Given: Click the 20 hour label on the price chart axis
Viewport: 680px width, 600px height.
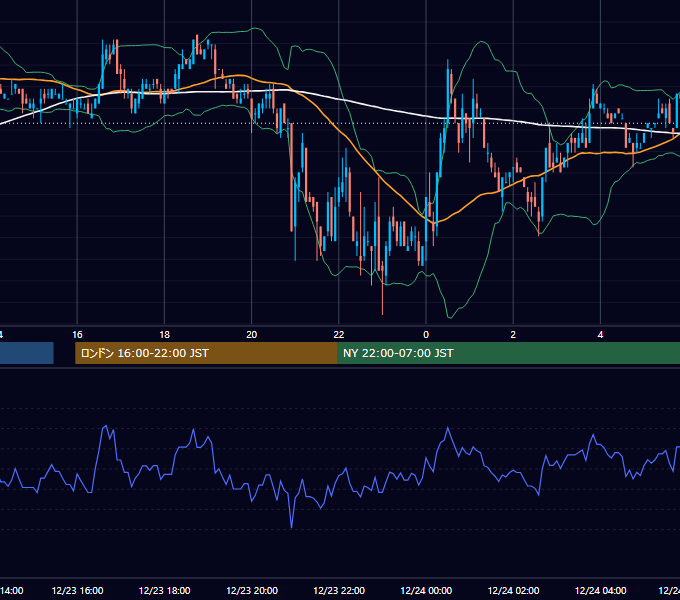Looking at the screenshot, I should coord(252,335).
